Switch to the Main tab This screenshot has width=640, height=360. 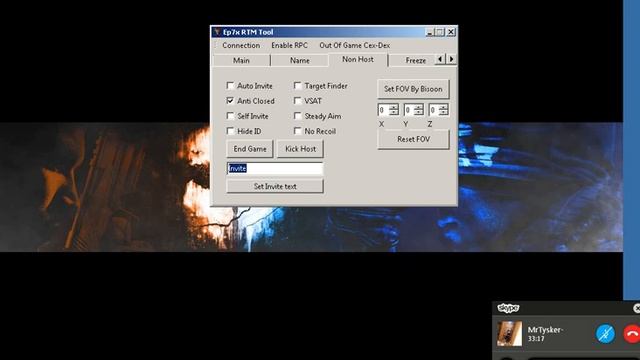tap(241, 60)
